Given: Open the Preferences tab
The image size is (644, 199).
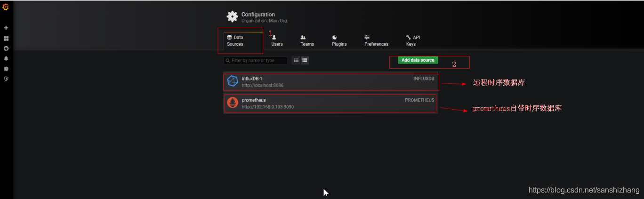Looking at the screenshot, I should [x=376, y=40].
